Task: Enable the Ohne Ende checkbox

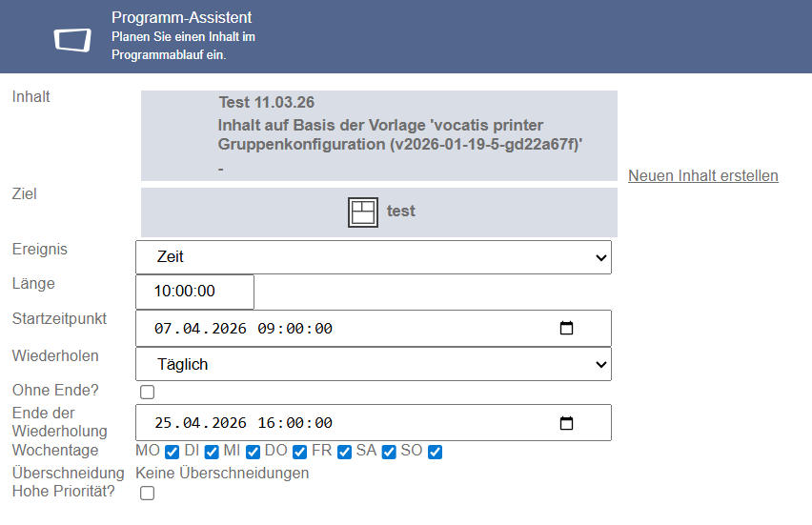Action: coord(147,392)
